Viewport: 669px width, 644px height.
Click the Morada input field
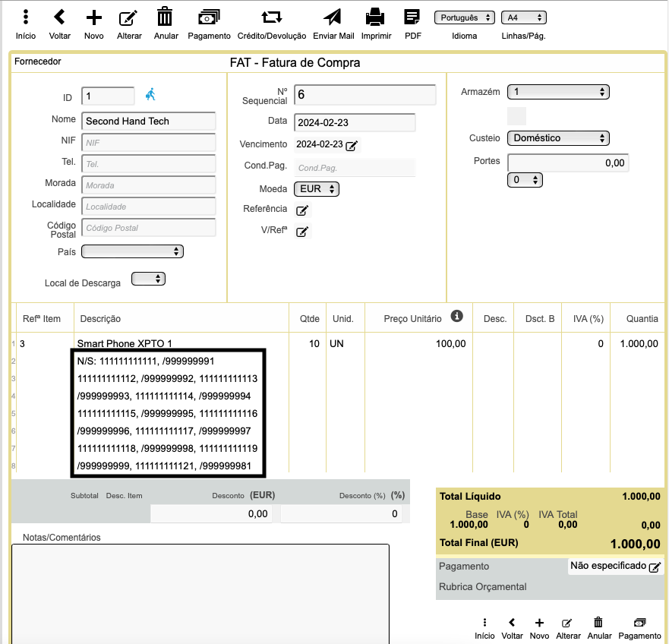click(149, 185)
